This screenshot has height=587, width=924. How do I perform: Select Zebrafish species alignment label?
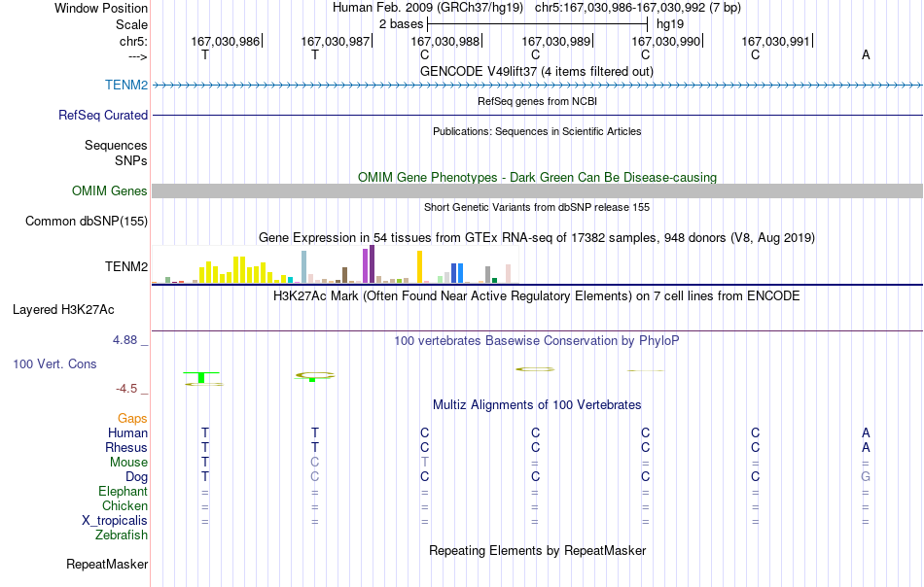[x=122, y=535]
